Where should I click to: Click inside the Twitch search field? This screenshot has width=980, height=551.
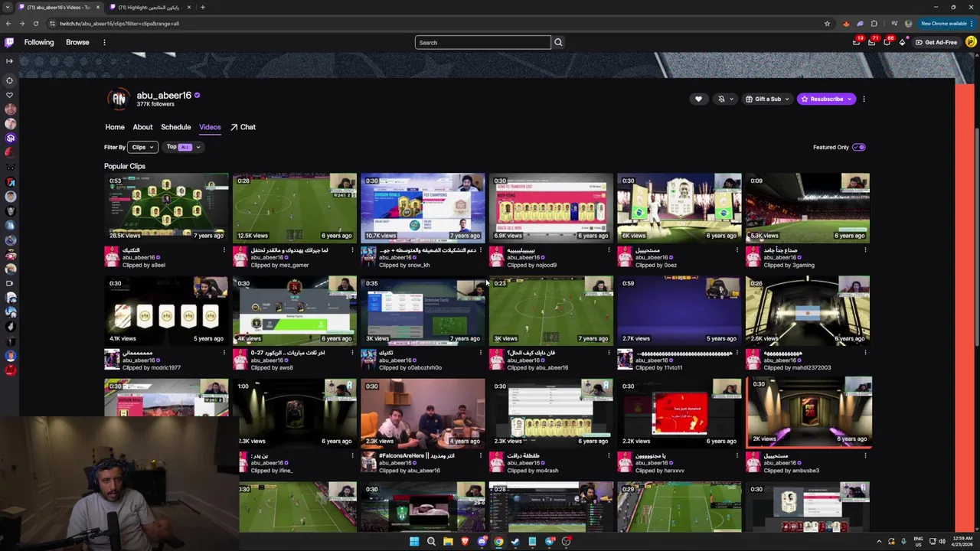[x=482, y=42]
